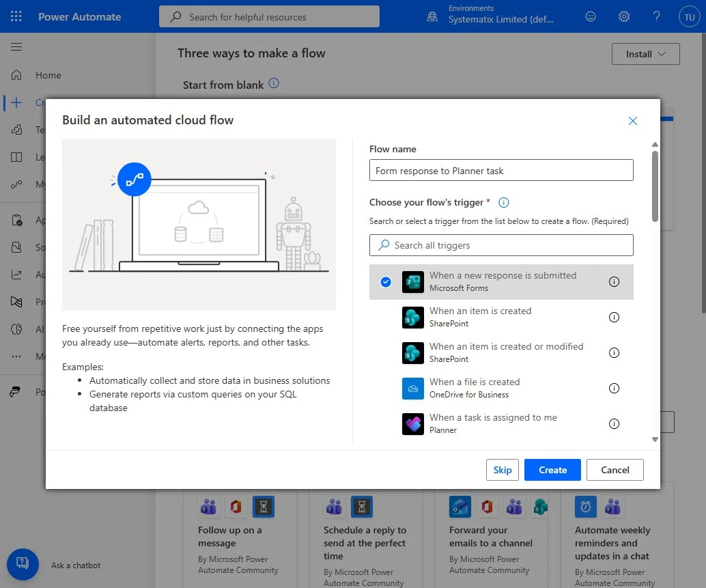
Task: Deselect the Microsoft Forms trigger checkmark
Action: coord(386,282)
